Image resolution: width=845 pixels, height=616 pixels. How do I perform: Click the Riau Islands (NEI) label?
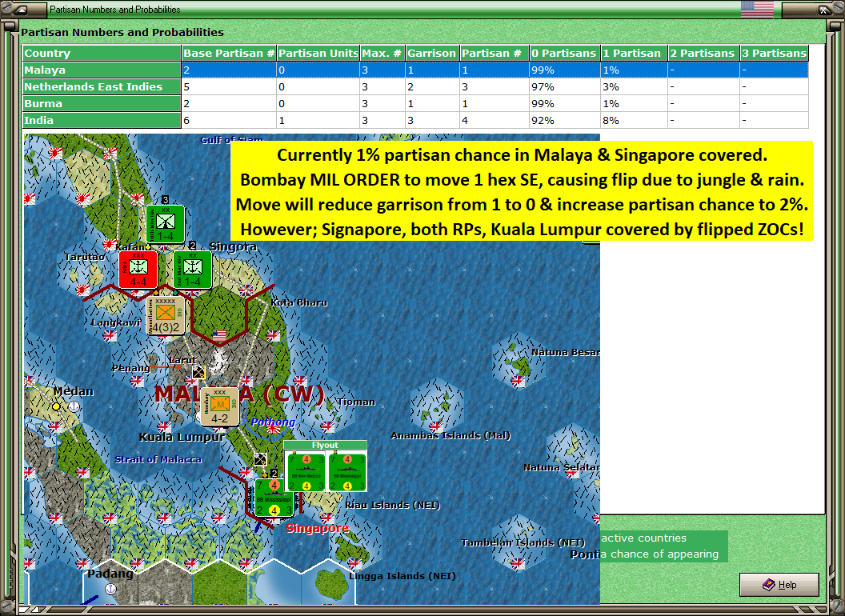[392, 505]
